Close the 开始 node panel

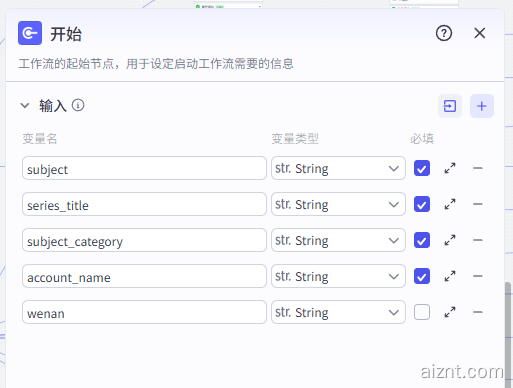pos(480,33)
